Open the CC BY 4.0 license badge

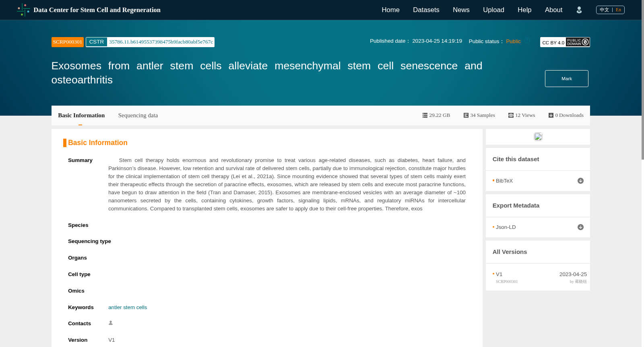[565, 42]
